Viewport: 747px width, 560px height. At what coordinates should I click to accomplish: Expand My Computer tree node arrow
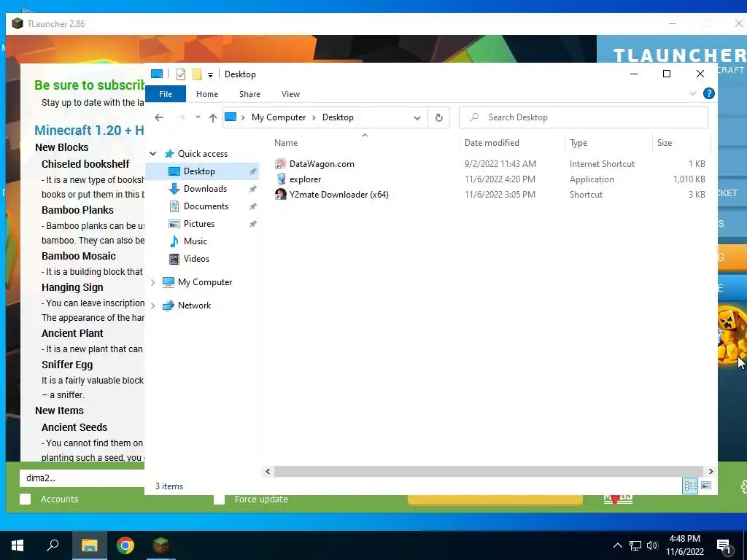click(153, 282)
